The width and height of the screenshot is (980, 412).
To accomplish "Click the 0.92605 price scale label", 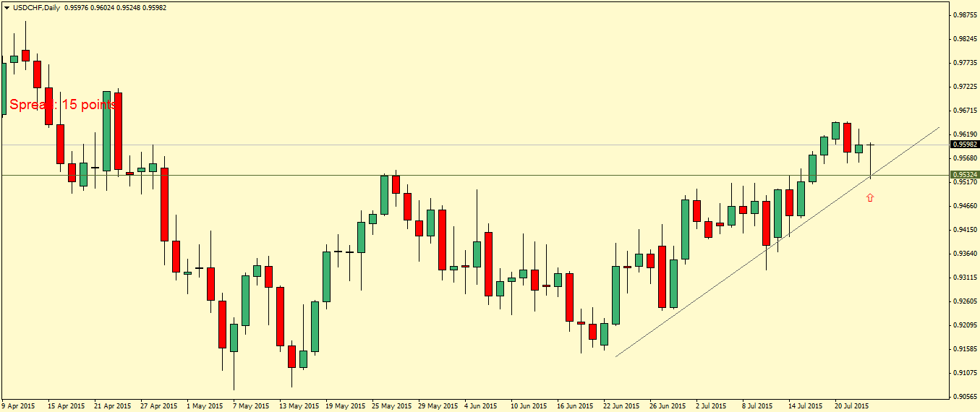I will point(966,301).
